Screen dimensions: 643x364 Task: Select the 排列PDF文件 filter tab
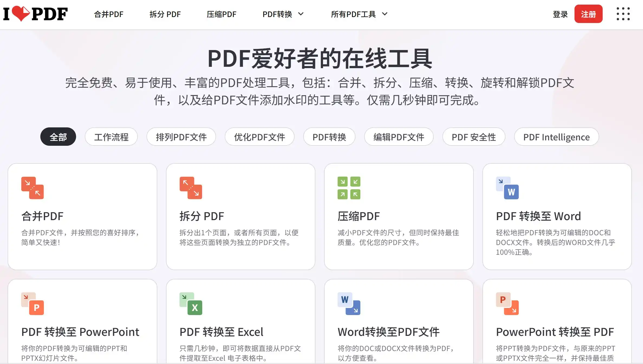pyautogui.click(x=181, y=137)
